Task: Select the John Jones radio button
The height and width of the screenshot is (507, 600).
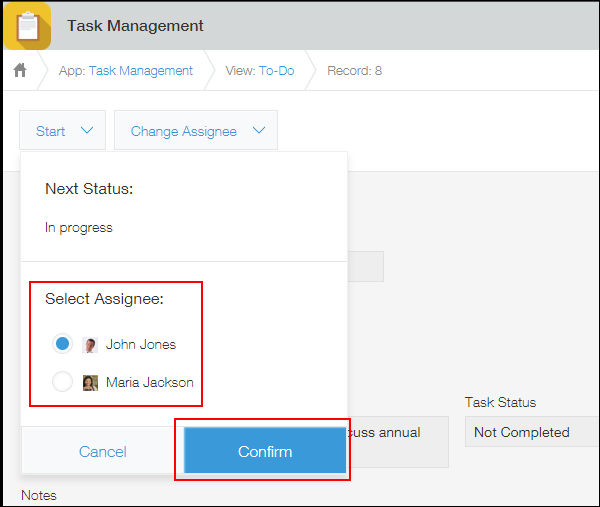Action: point(62,344)
